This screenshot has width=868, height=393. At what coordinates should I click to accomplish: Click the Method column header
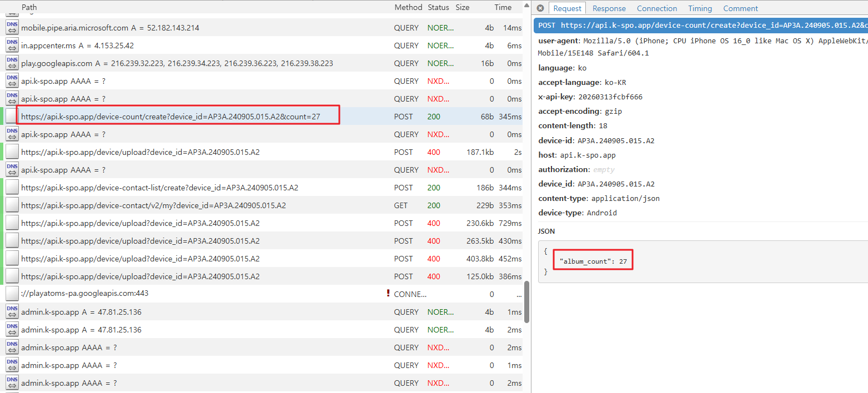coord(408,7)
